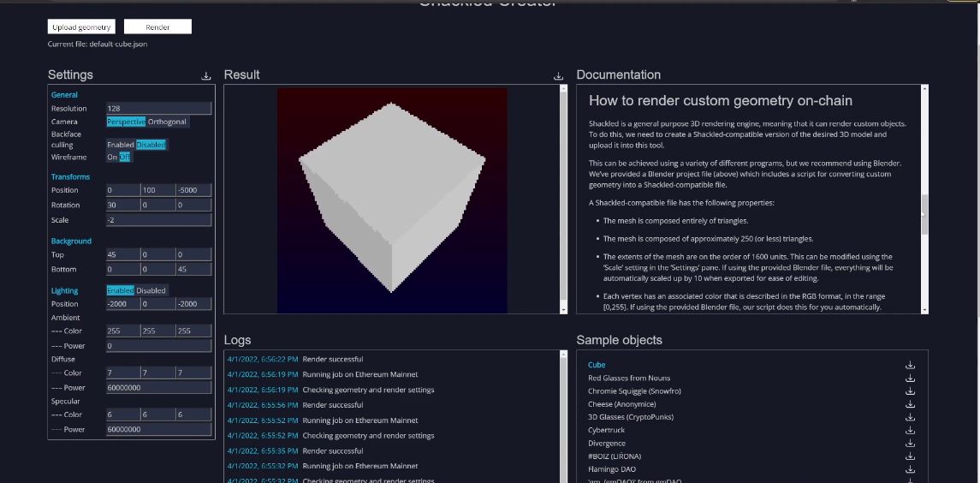Edit Transforms Position X field
This screenshot has width=980, height=483.
tap(123, 190)
